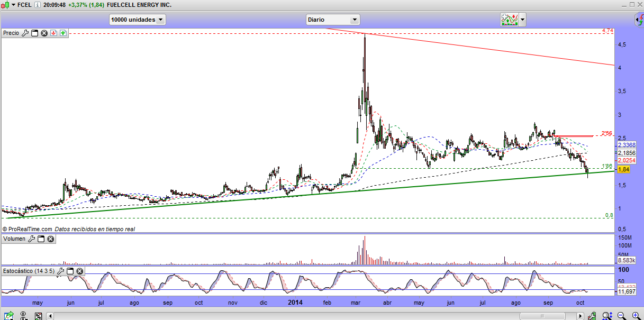Maximize the Precio panel

point(35,33)
